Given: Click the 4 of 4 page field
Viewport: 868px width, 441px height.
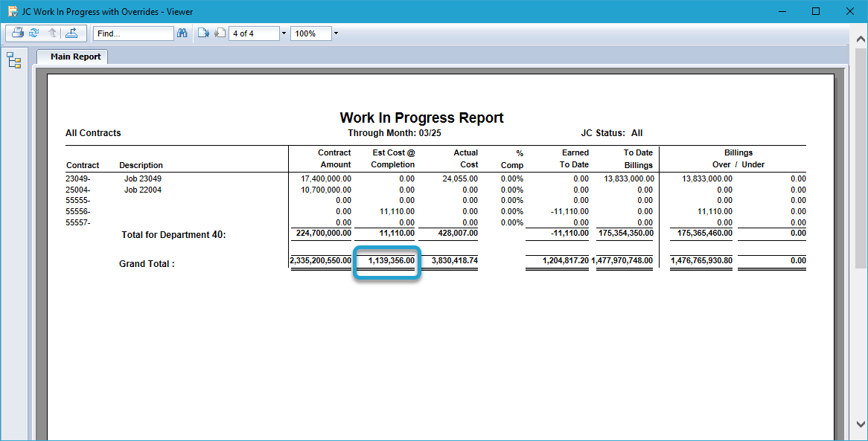Looking at the screenshot, I should [254, 33].
